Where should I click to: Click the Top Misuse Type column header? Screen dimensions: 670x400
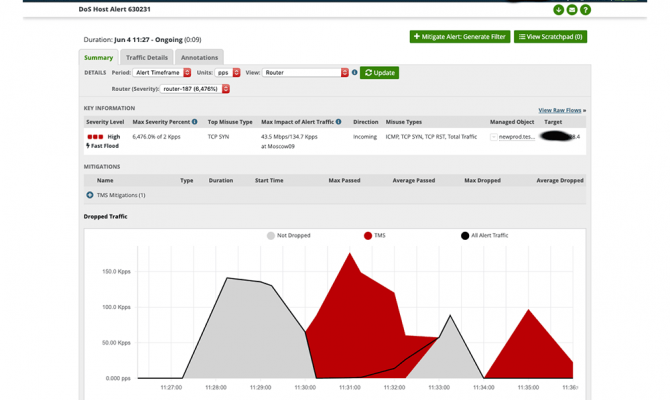(x=230, y=122)
